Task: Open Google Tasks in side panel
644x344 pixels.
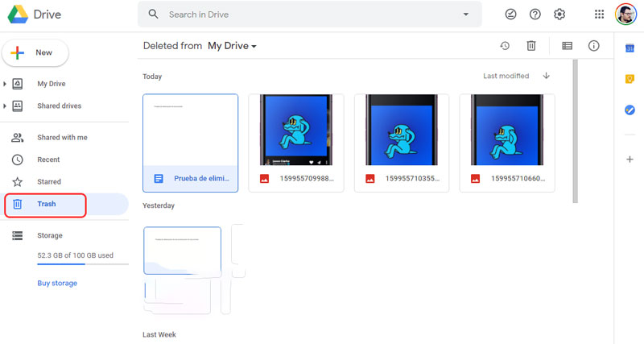Action: tap(630, 110)
